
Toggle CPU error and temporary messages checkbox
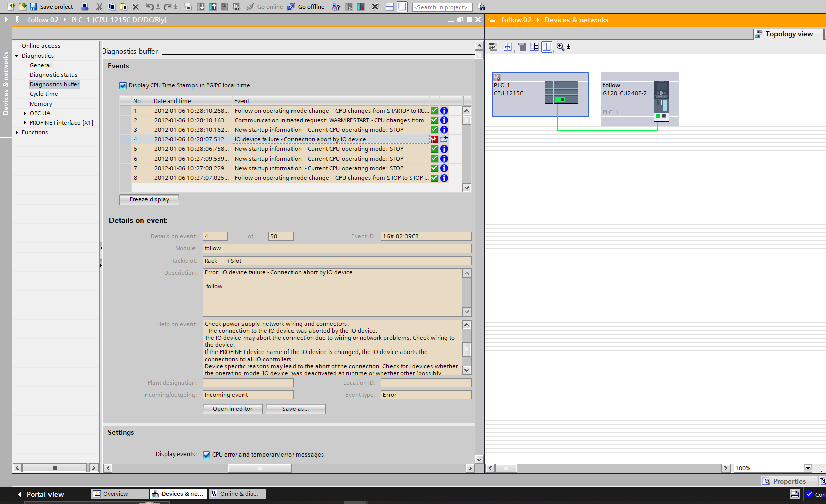tap(206, 455)
